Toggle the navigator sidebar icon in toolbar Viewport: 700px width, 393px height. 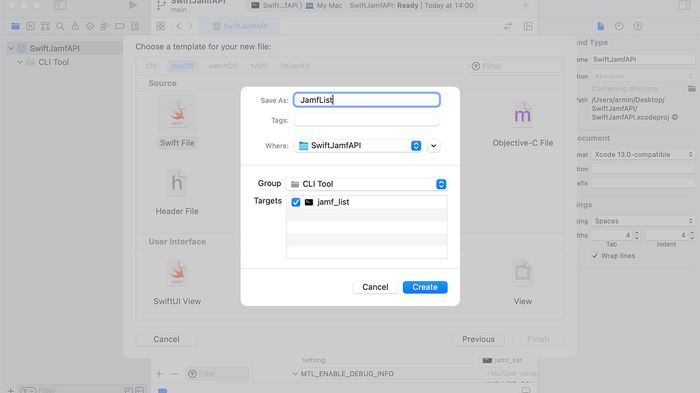pos(60,5)
